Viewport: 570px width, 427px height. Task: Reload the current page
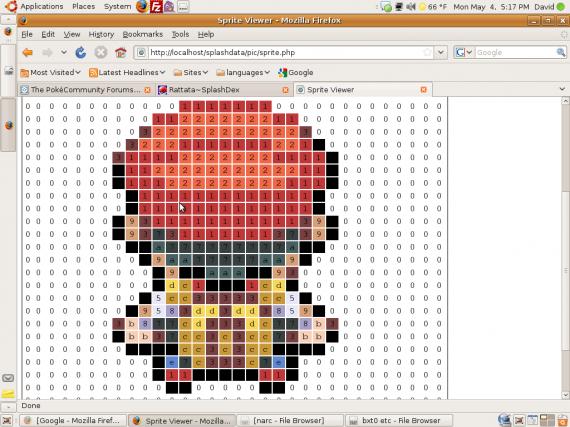(81, 53)
